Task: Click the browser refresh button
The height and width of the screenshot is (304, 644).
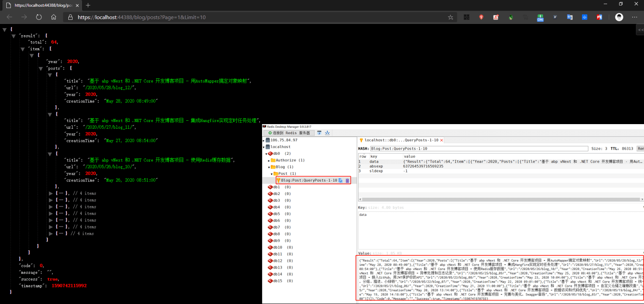Action: click(39, 17)
